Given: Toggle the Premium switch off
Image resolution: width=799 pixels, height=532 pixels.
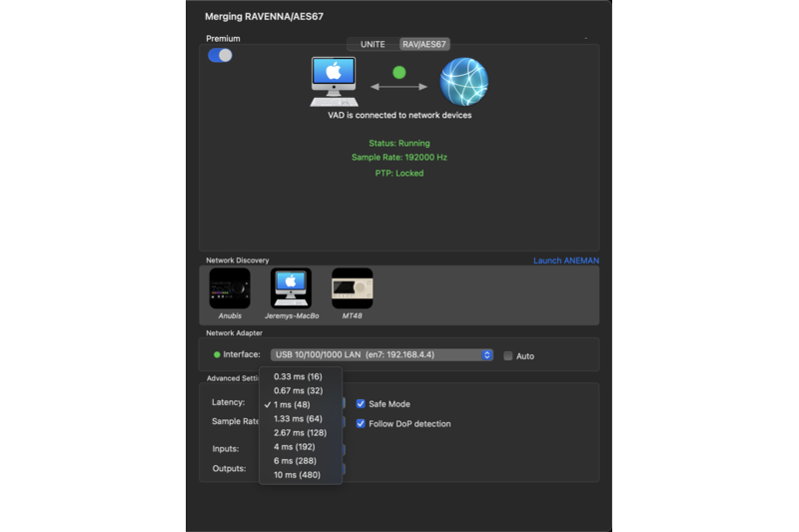Looking at the screenshot, I should [220, 55].
